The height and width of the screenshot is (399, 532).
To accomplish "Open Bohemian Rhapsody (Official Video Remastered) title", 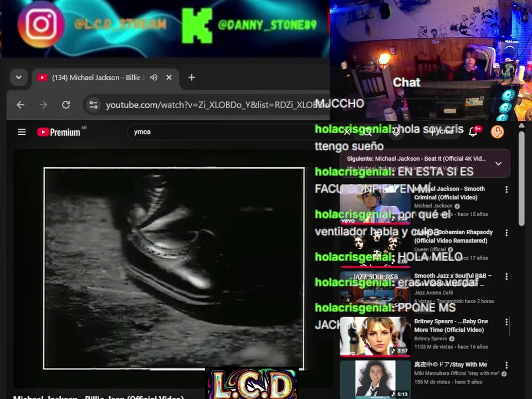I will coord(453,237).
